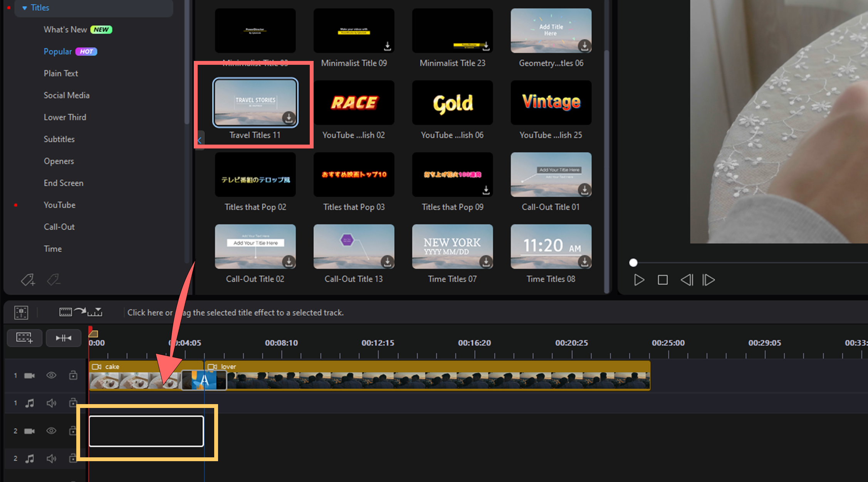868x482 pixels.
Task: Insert the selected title to track
Action: [81, 312]
